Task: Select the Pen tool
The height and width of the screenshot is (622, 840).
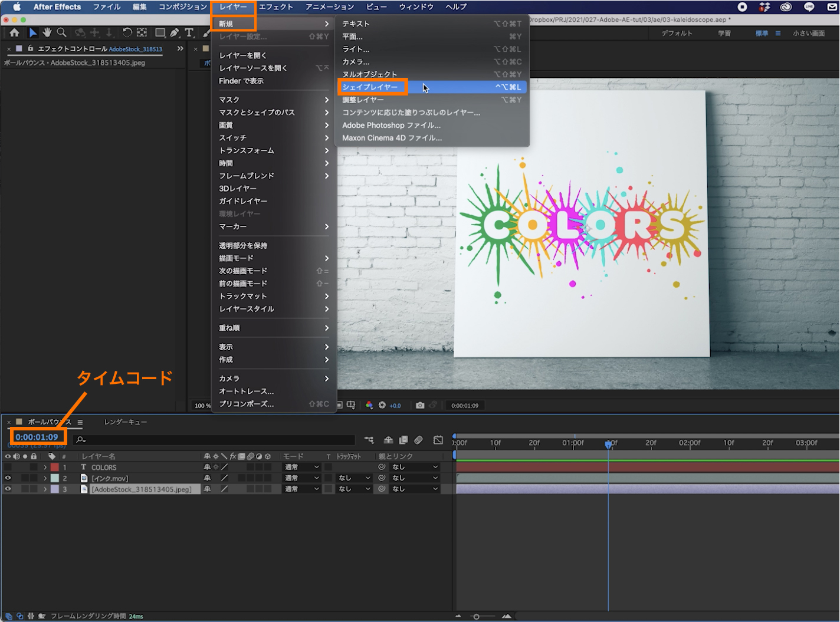Action: [175, 32]
